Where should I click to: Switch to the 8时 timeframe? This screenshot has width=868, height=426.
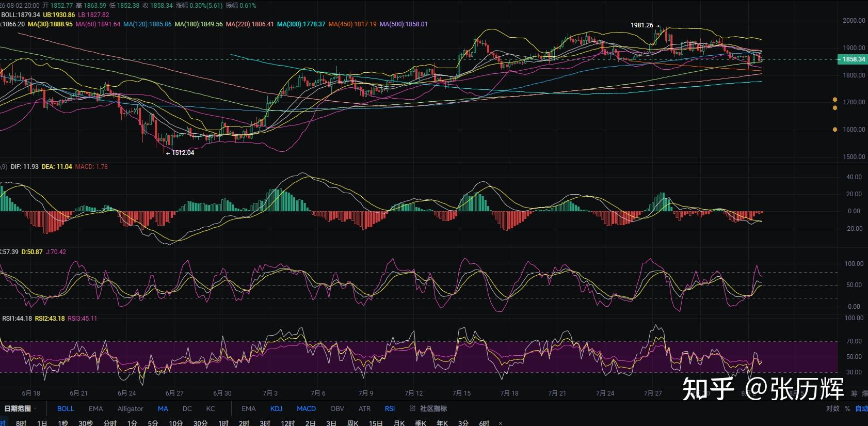[x=21, y=423]
